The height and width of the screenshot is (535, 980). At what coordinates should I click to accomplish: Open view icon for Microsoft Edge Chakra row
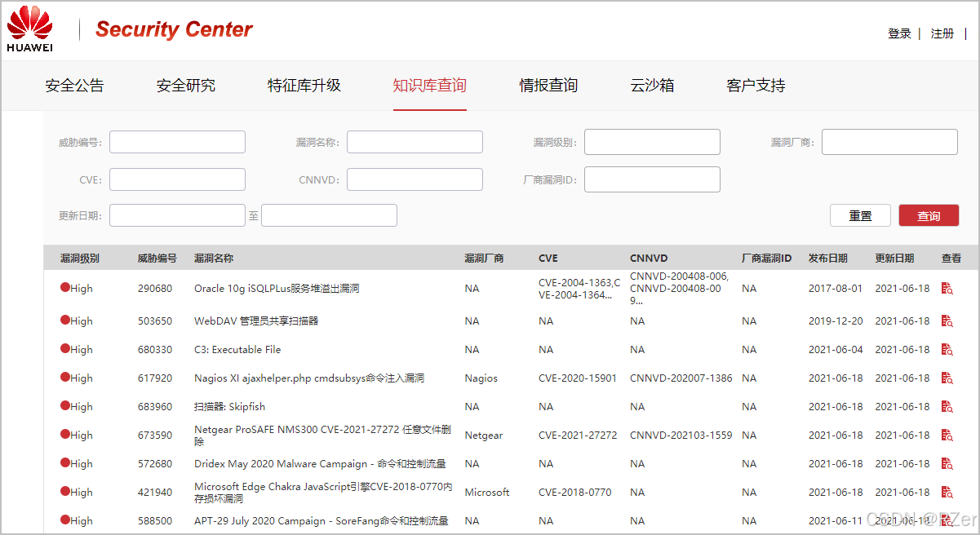click(x=947, y=493)
